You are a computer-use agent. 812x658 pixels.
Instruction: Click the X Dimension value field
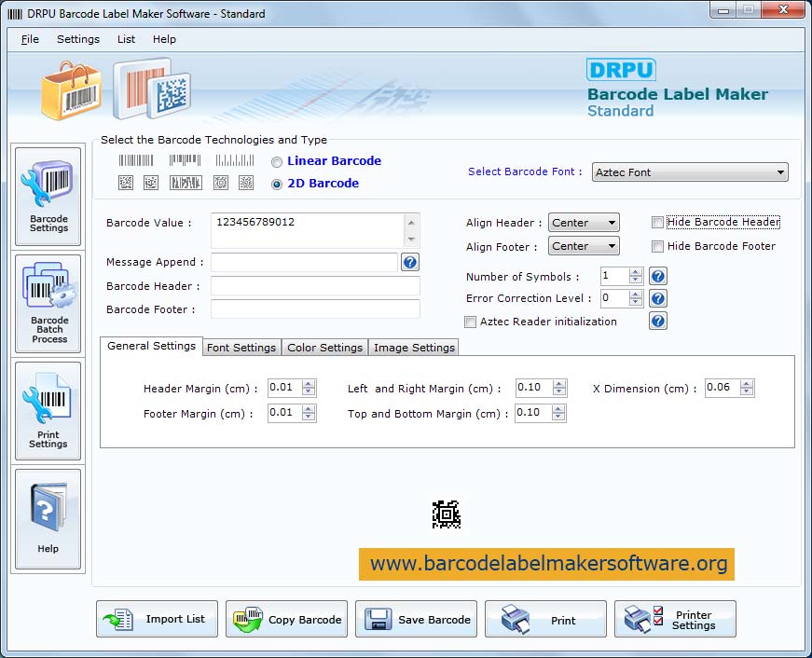coord(723,387)
